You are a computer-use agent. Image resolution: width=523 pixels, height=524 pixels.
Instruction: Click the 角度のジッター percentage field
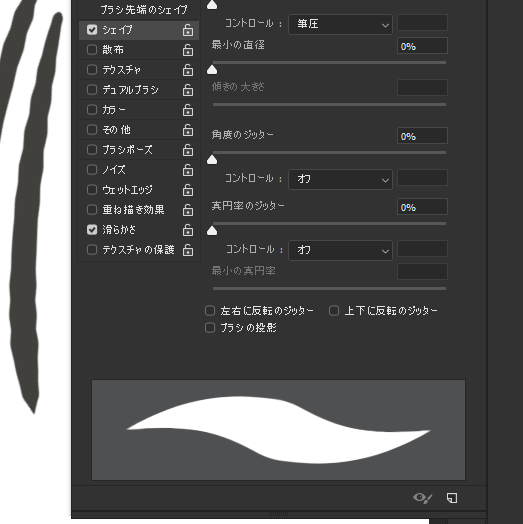pyautogui.click(x=422, y=136)
